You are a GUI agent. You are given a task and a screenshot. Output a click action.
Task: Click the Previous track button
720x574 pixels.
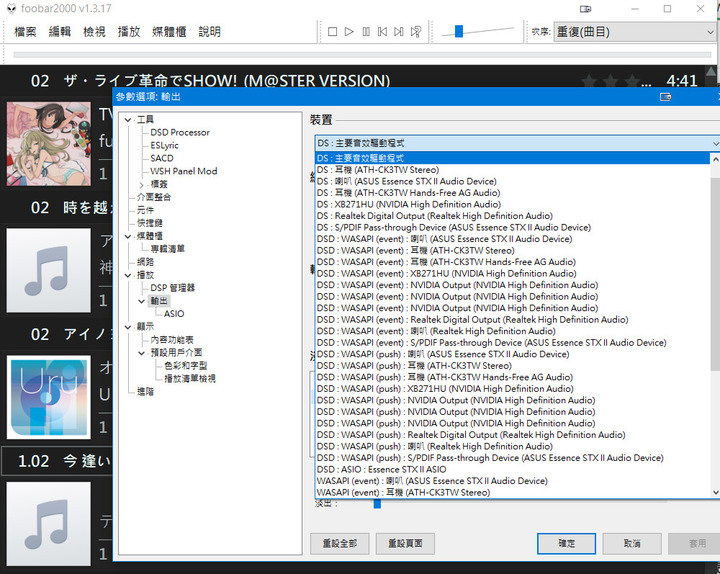click(382, 32)
